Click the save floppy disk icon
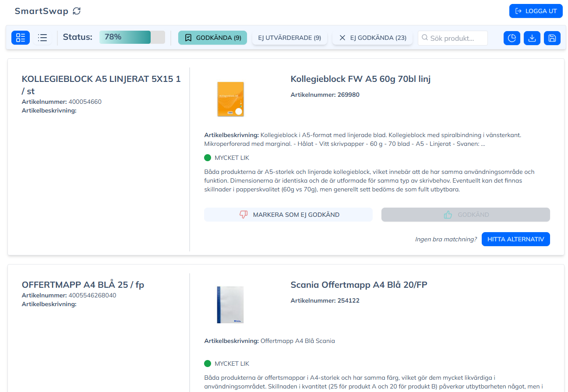The height and width of the screenshot is (392, 568). point(552,38)
